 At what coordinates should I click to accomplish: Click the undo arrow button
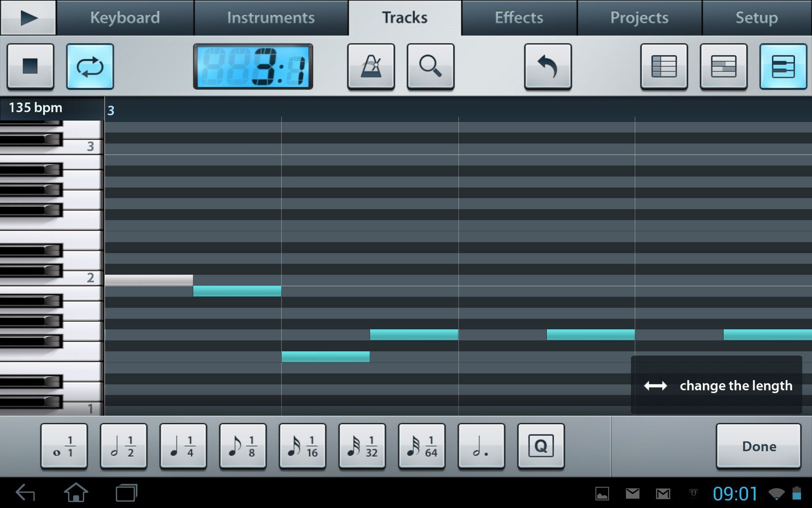coord(547,66)
